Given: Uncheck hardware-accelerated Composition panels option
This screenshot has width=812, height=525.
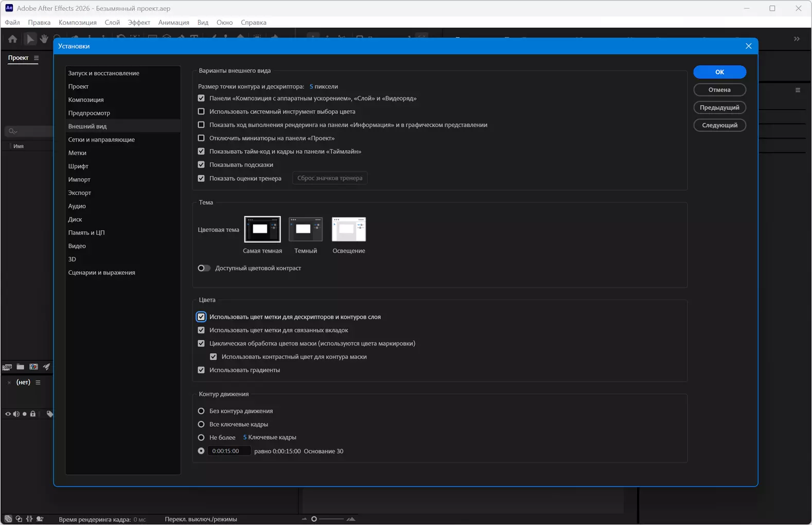Looking at the screenshot, I should pyautogui.click(x=201, y=98).
